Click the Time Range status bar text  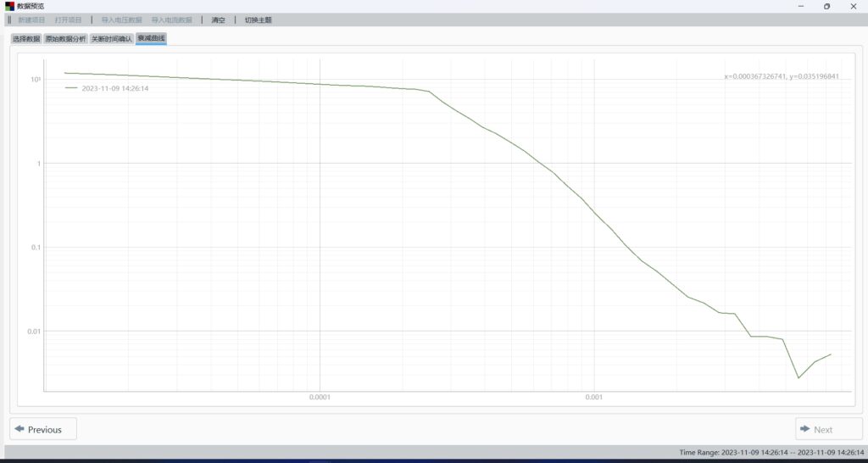771,453
